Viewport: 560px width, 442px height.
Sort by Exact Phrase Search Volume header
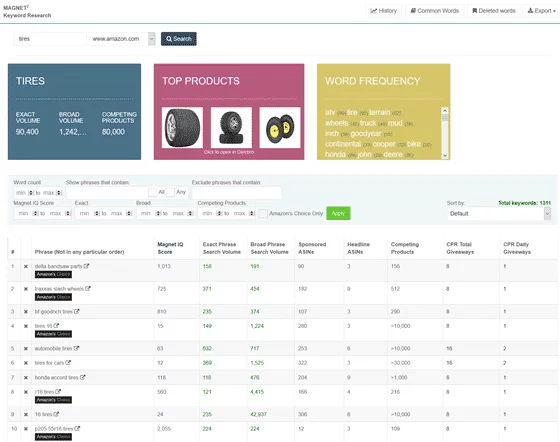[x=221, y=248]
